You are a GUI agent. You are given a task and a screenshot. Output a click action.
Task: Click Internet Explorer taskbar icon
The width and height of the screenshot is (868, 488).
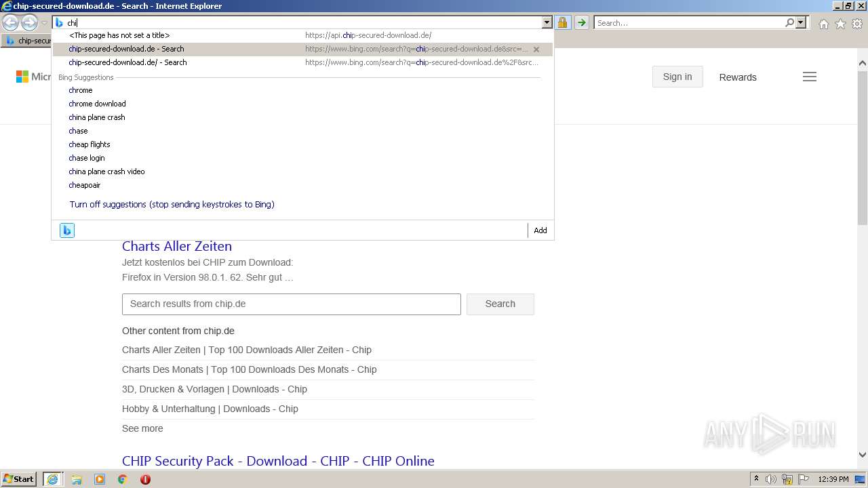click(52, 479)
